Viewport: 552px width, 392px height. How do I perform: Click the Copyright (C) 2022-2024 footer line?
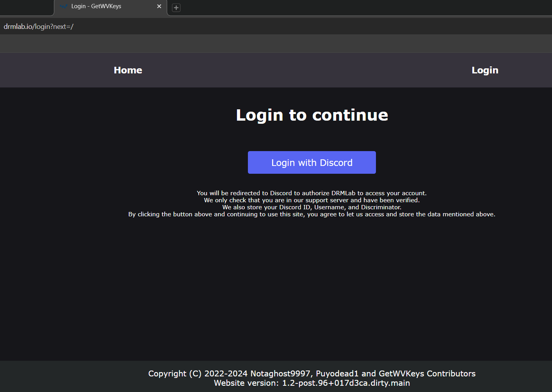click(312, 374)
